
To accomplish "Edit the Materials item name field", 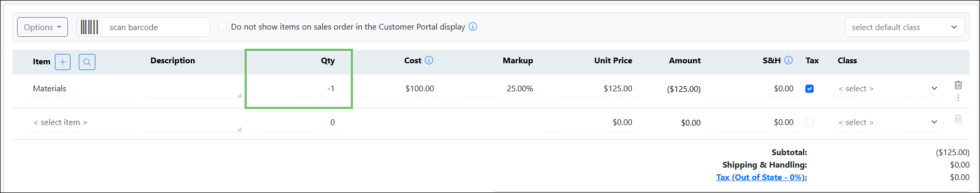I will [x=79, y=89].
